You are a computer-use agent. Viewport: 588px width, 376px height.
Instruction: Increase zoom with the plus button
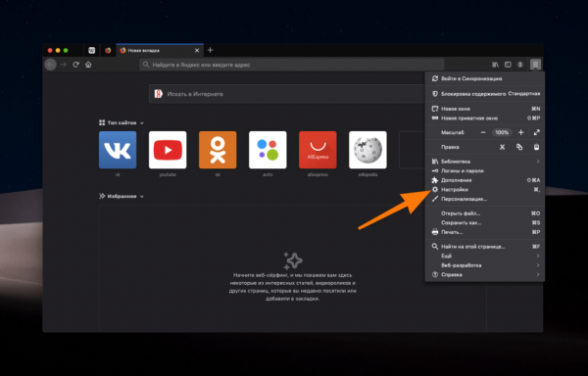[x=520, y=132]
